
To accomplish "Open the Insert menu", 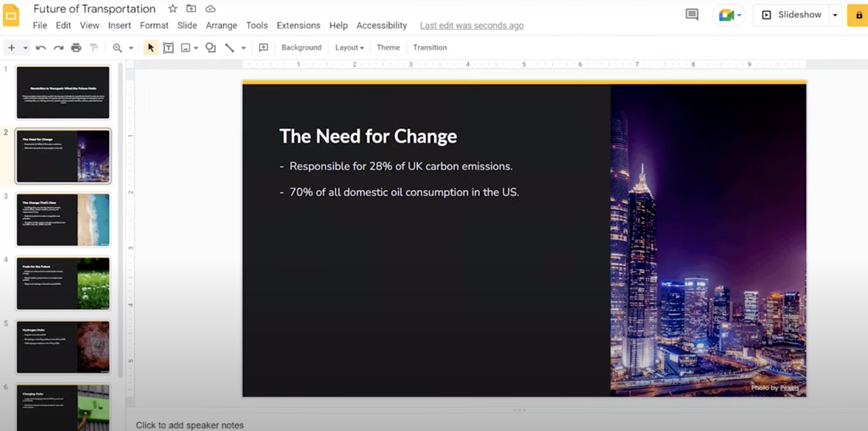I will [x=119, y=25].
